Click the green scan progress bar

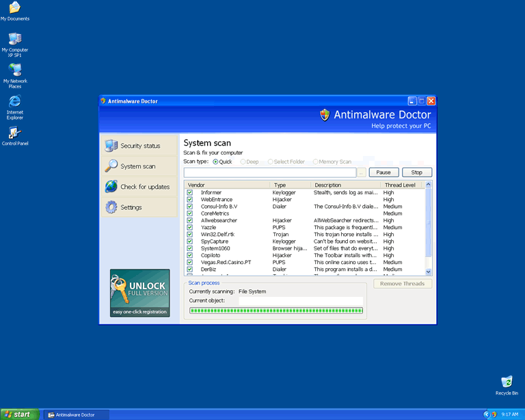point(276,311)
